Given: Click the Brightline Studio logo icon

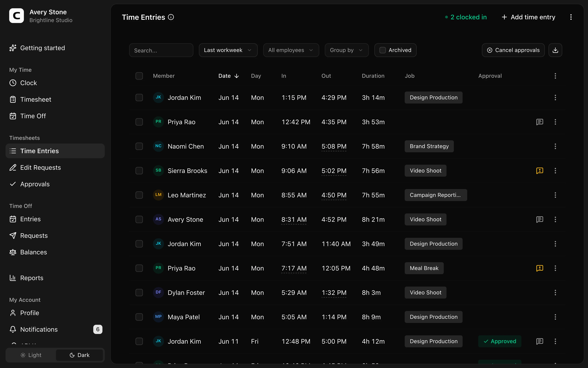Looking at the screenshot, I should click(x=17, y=16).
